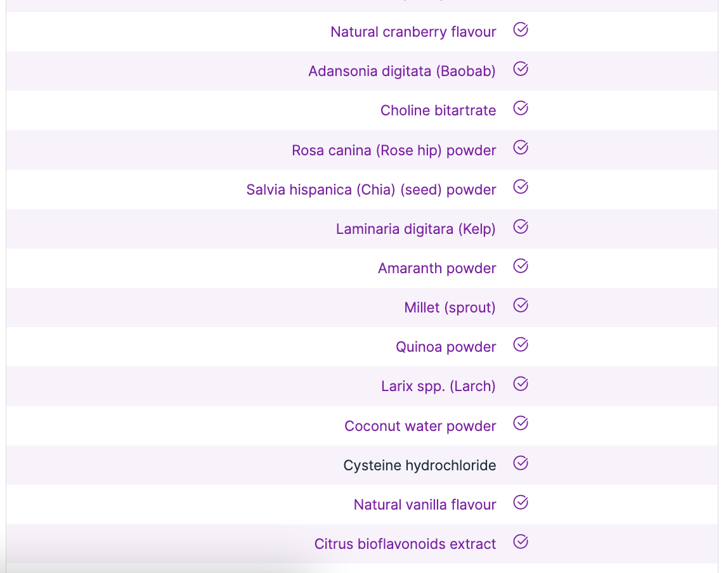
Task: Open the Laminaria digitara (Kelp) link
Action: tap(415, 229)
